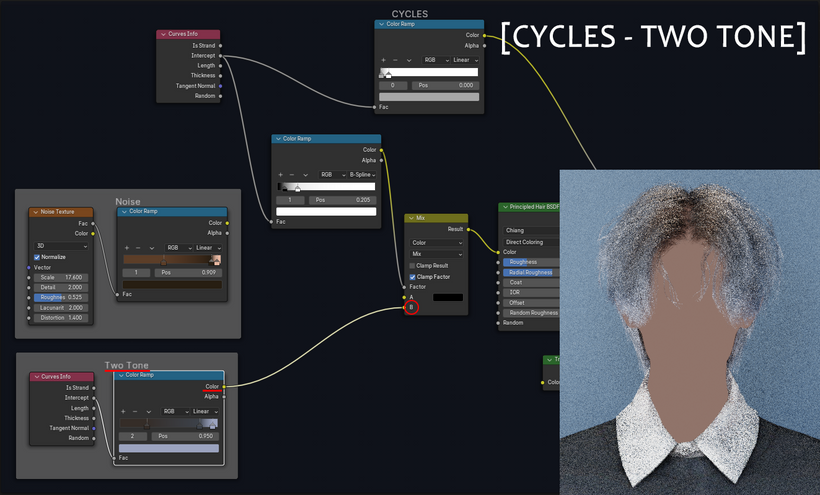
Task: Add a color stop in the B-Spline Color Ramp
Action: point(280,175)
